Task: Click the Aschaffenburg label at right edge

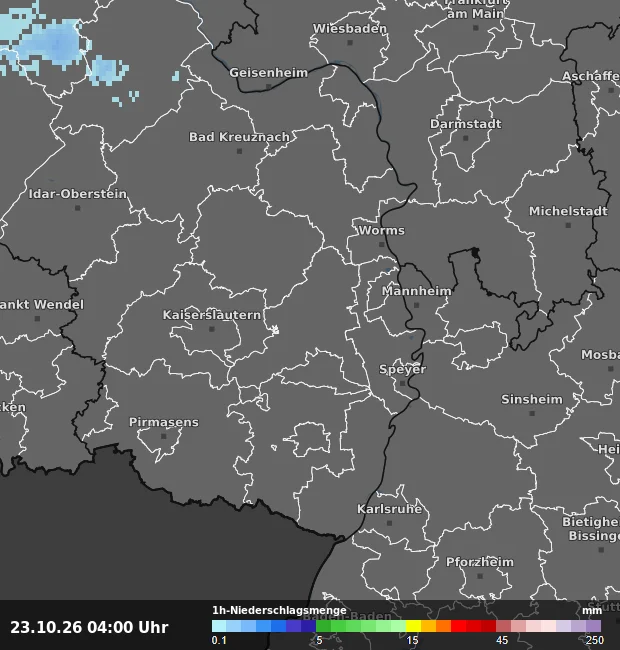Action: click(x=591, y=76)
